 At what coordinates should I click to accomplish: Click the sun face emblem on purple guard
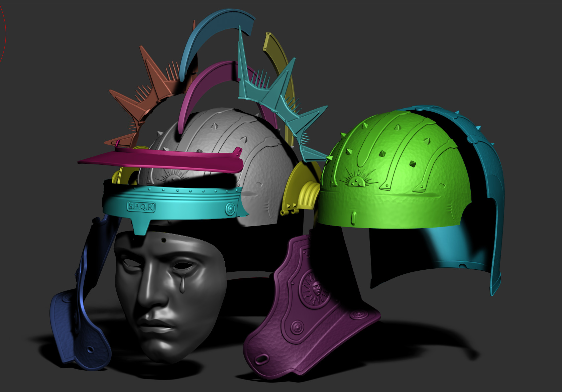tap(314, 288)
